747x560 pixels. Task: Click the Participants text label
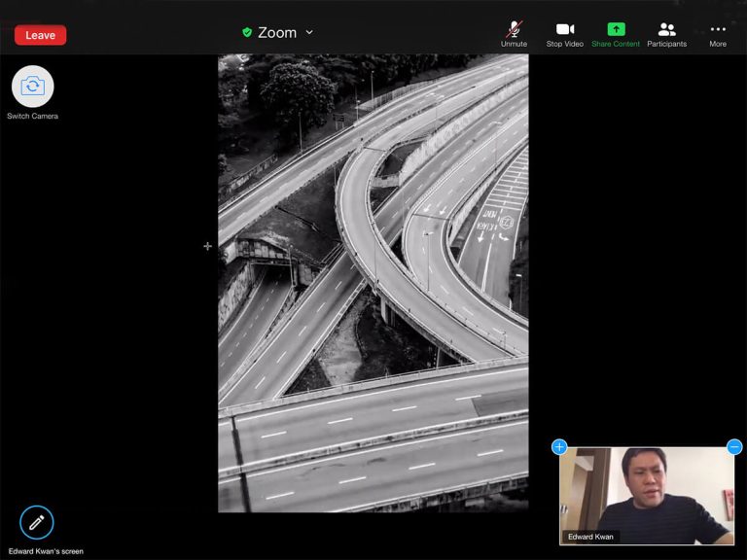tap(666, 44)
